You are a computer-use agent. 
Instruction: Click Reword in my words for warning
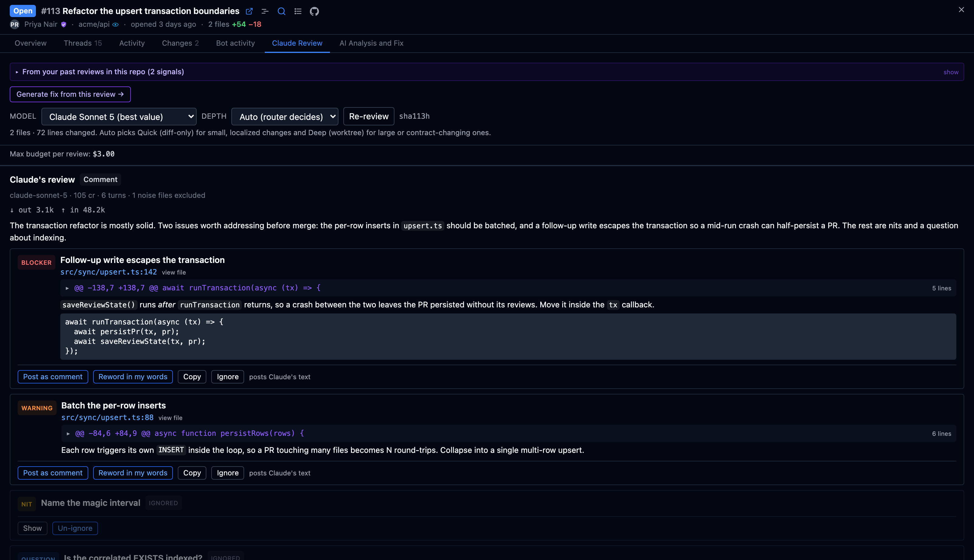(133, 473)
